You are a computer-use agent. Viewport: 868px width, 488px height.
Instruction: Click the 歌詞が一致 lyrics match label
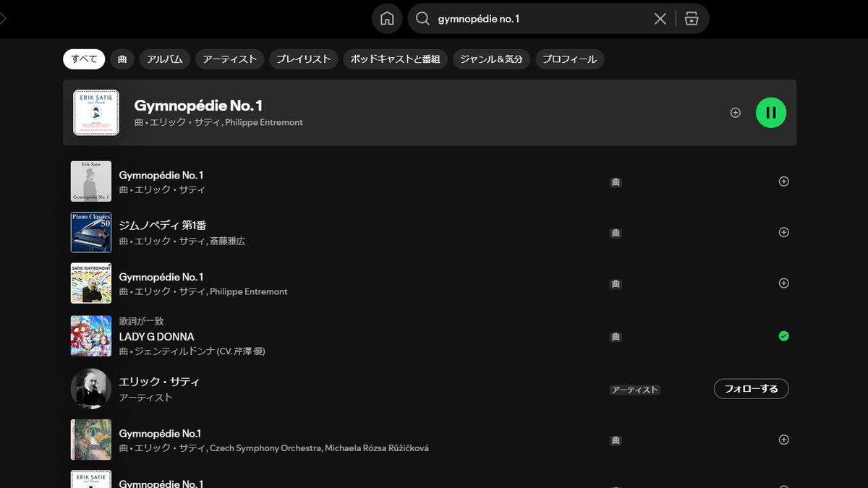pos(142,321)
